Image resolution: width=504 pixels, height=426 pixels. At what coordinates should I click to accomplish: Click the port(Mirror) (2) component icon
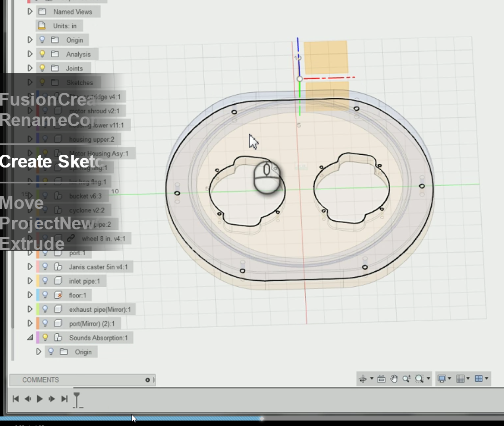[x=58, y=324]
